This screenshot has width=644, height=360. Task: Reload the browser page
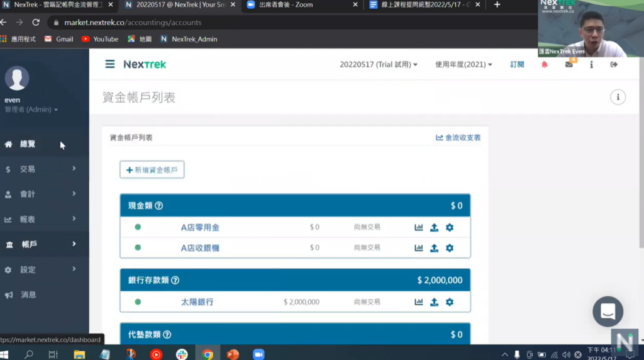(36, 22)
